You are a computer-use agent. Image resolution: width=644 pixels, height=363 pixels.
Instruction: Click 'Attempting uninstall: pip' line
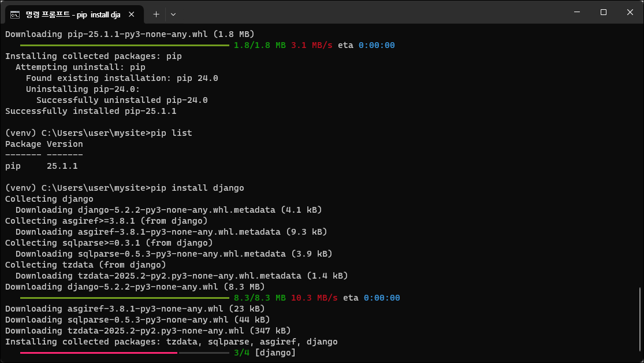[x=80, y=67]
